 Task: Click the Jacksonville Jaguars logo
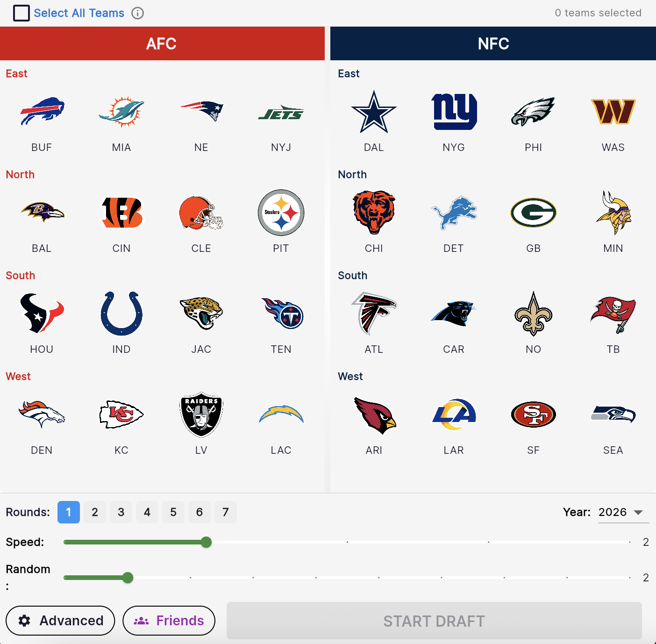201,314
